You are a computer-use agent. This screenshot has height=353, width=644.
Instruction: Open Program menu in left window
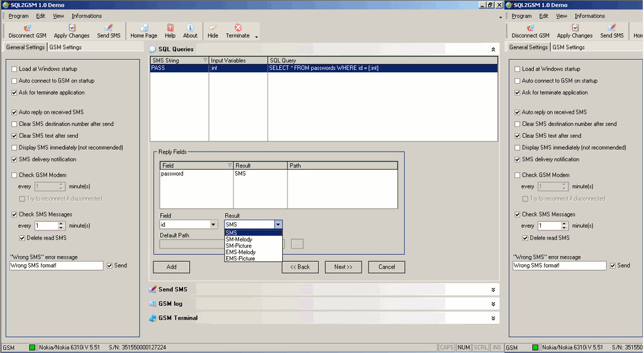18,16
